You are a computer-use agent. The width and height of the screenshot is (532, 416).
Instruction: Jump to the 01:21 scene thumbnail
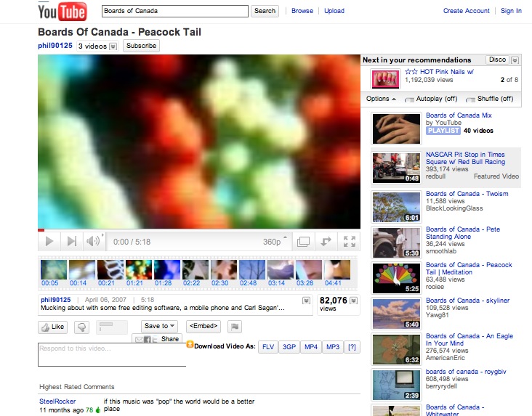pos(139,269)
